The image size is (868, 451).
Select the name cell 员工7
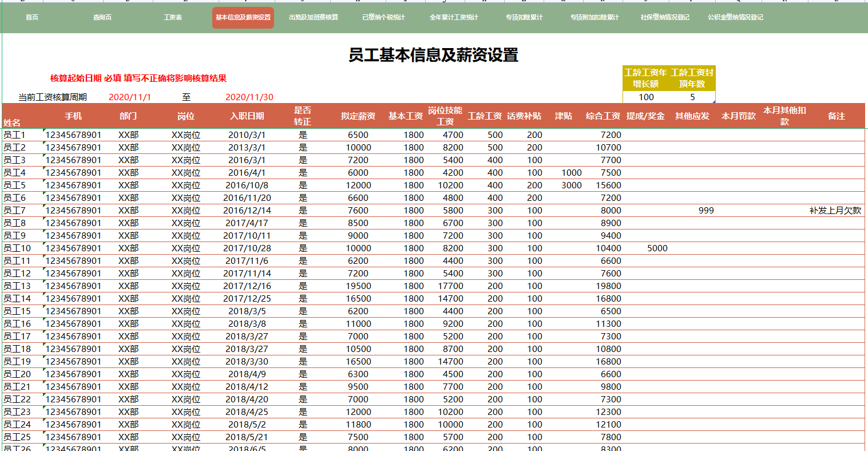(15, 211)
